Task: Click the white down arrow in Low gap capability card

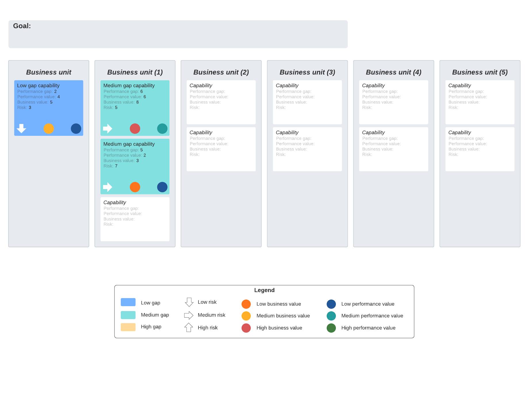Action: coord(21,128)
